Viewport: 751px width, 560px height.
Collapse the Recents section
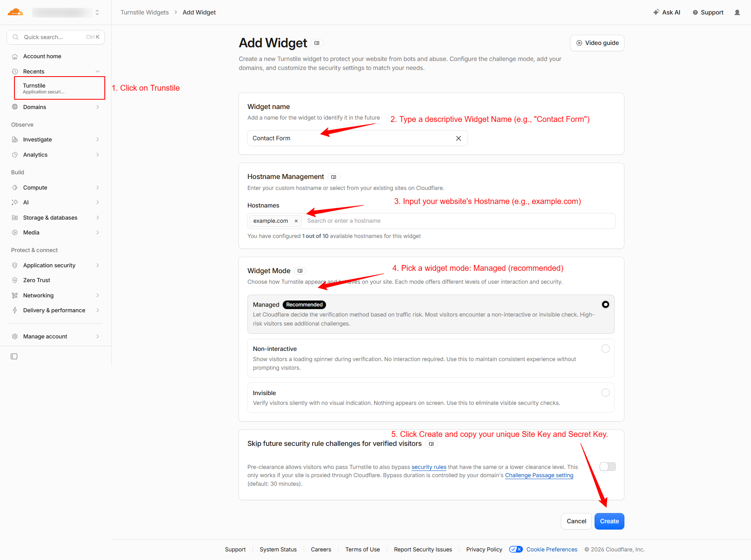(97, 72)
